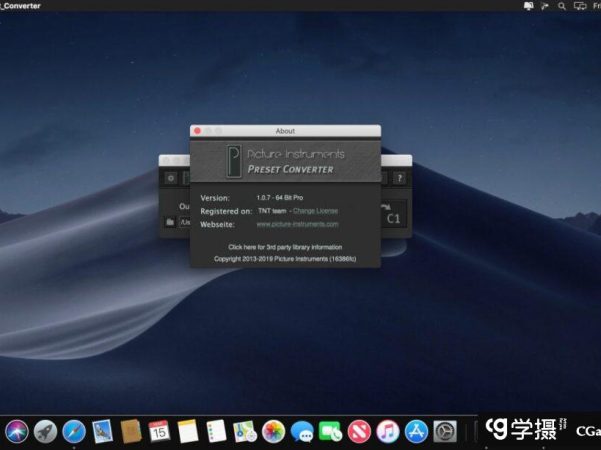Open Messages speech bubble icon
Image resolution: width=601 pixels, height=450 pixels.
(x=302, y=432)
